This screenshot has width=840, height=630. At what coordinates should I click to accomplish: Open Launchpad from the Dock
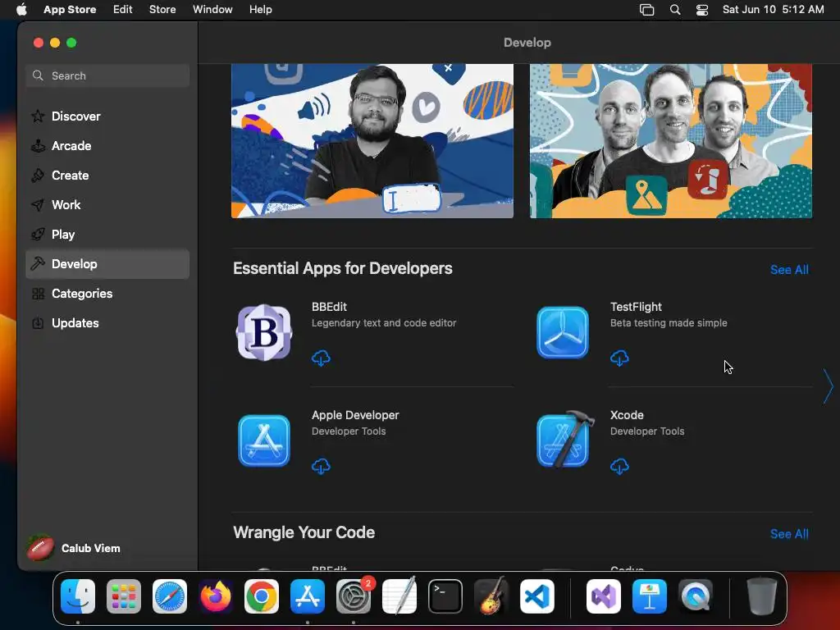click(x=124, y=596)
